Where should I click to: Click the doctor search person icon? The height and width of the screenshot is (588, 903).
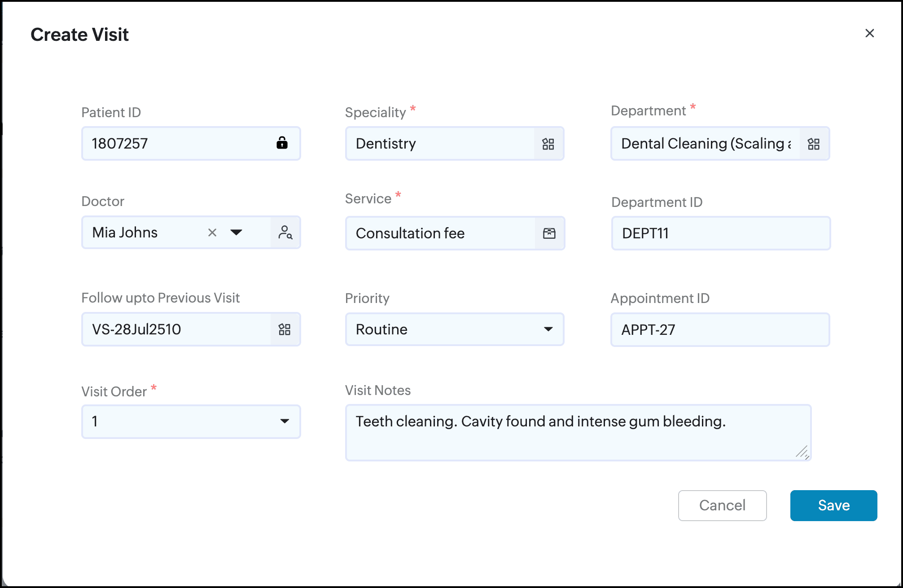point(285,233)
